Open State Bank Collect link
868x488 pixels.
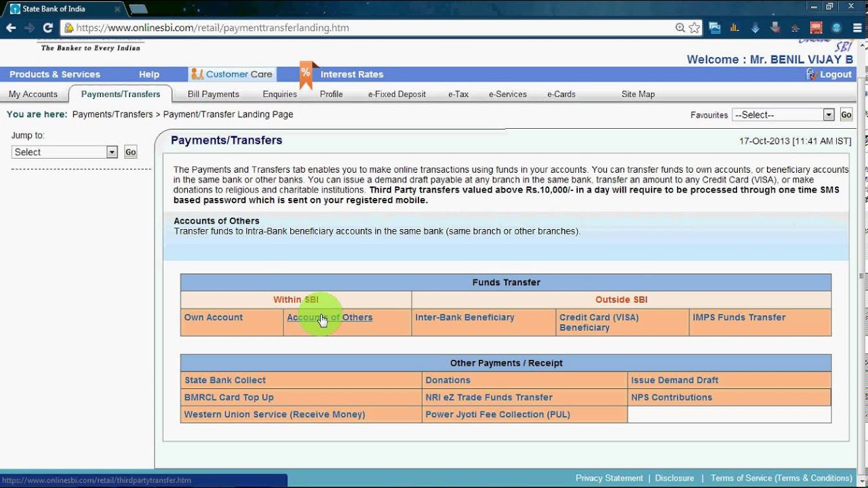225,380
